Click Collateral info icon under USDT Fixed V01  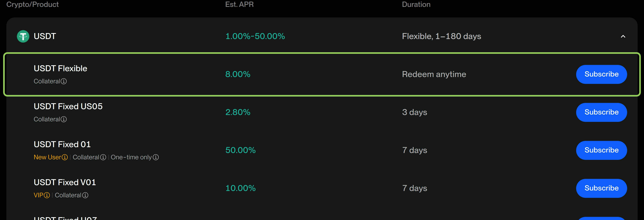(85, 195)
